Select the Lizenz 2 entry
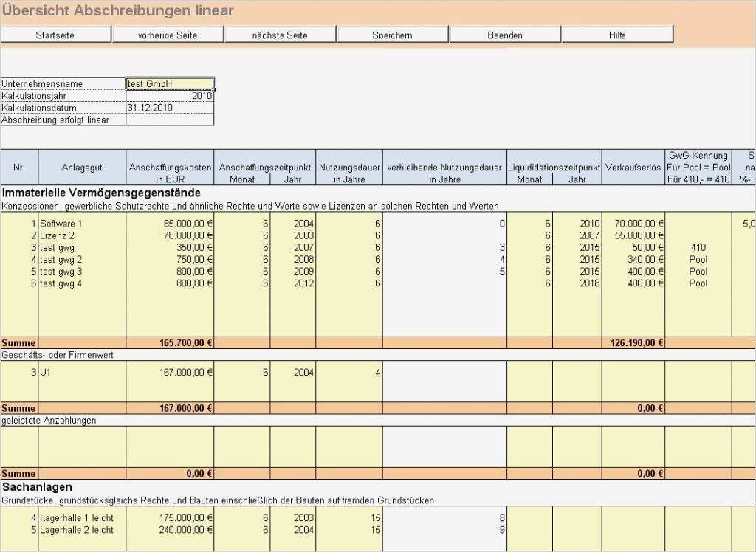The height and width of the screenshot is (552, 756). [x=81, y=235]
